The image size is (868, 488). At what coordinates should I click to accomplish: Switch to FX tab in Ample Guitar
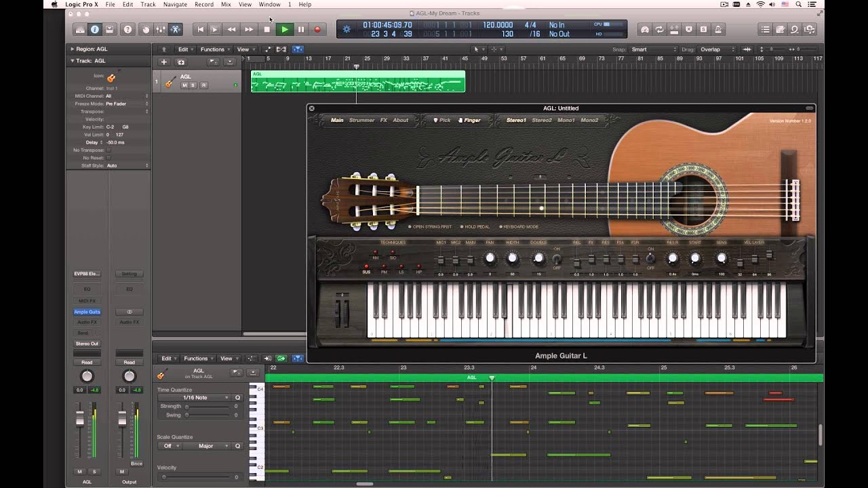point(383,120)
